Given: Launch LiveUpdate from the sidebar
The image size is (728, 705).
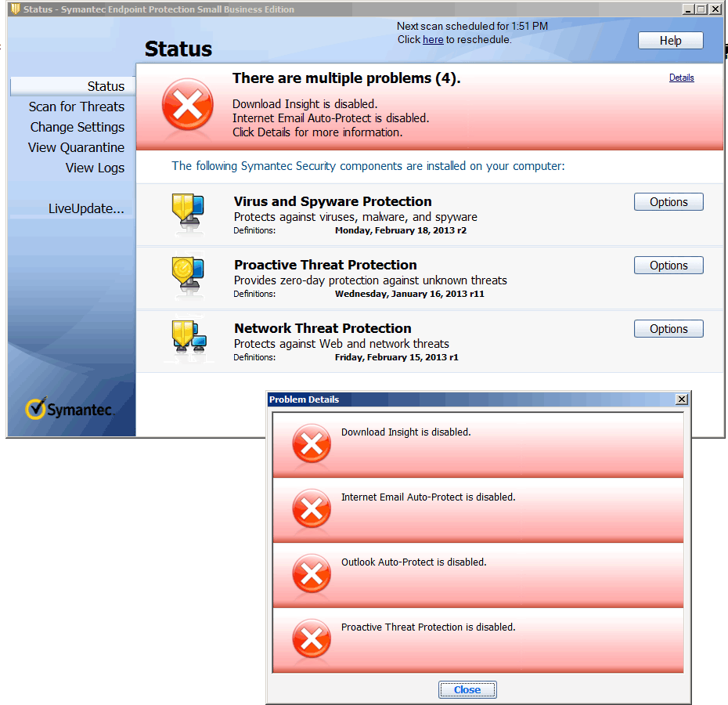Looking at the screenshot, I should pos(86,208).
